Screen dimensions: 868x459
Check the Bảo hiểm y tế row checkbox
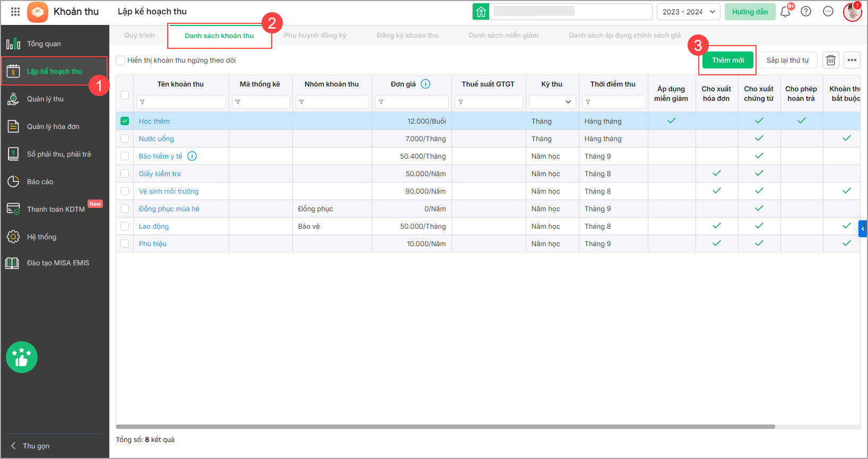pos(125,156)
